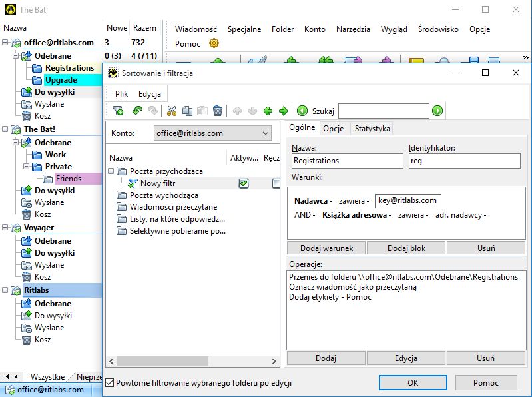Click Kosz trash icon under office@ritlabs.com
The width and height of the screenshot is (532, 397).
[27, 116]
